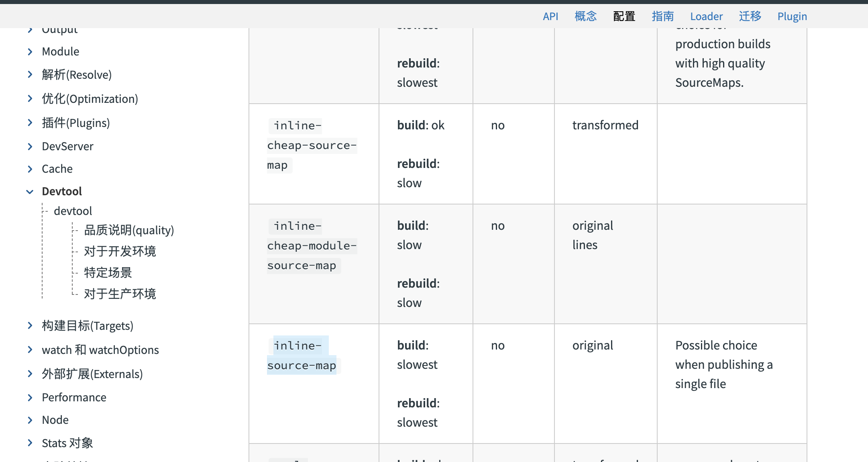The width and height of the screenshot is (868, 462).
Task: Open watch 和 watchOptions sidebar link
Action: 100,350
